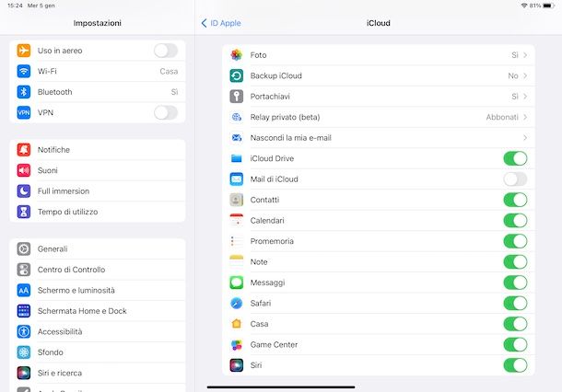The image size is (562, 392).
Task: Disable the Game Center switch
Action: [515, 345]
